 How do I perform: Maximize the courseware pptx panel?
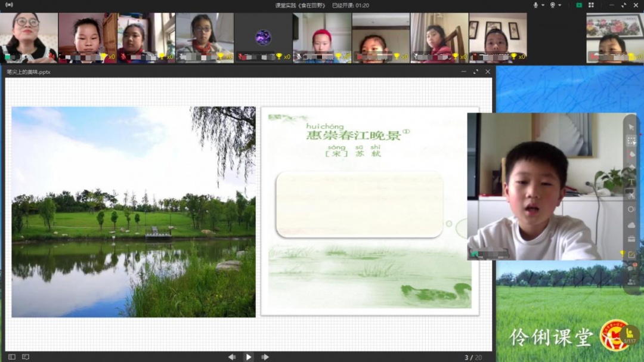tap(475, 72)
